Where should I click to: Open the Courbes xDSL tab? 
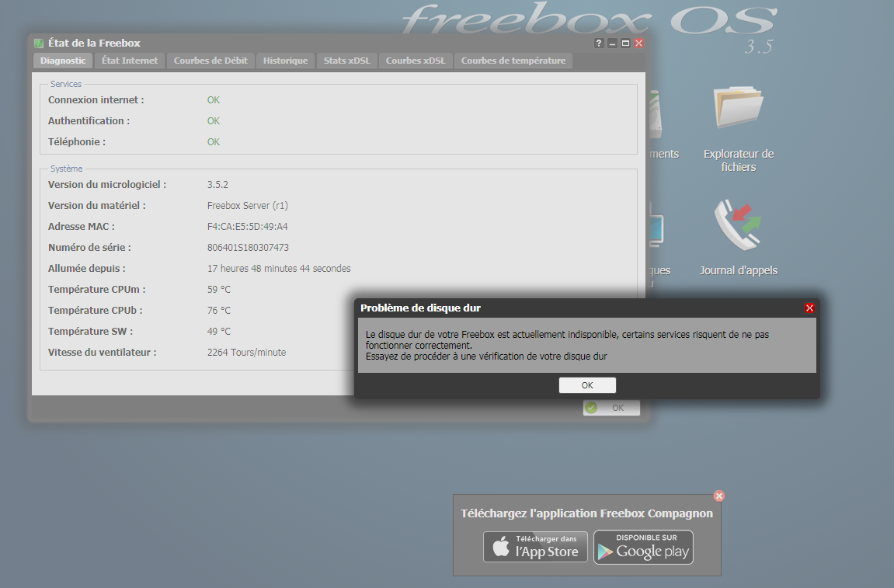415,61
